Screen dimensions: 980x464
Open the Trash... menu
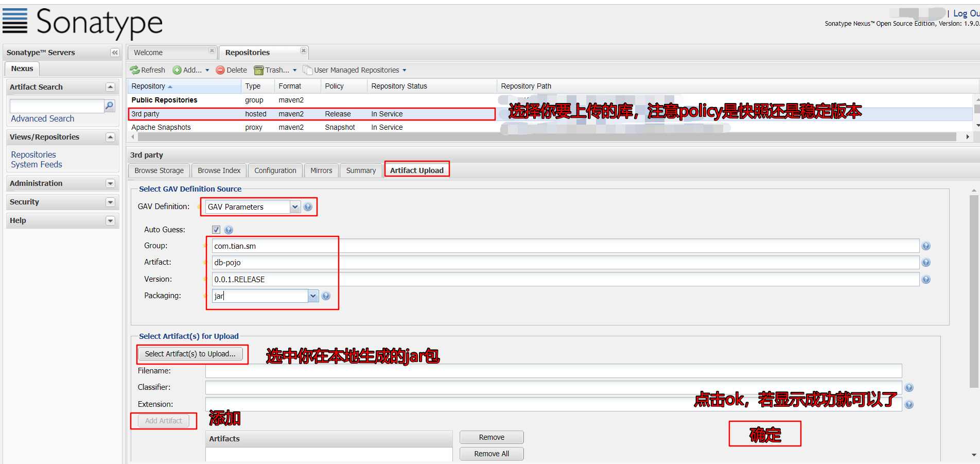275,70
